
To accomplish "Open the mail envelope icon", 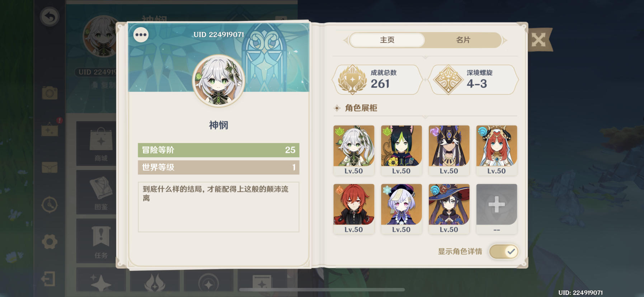I will coord(50,168).
